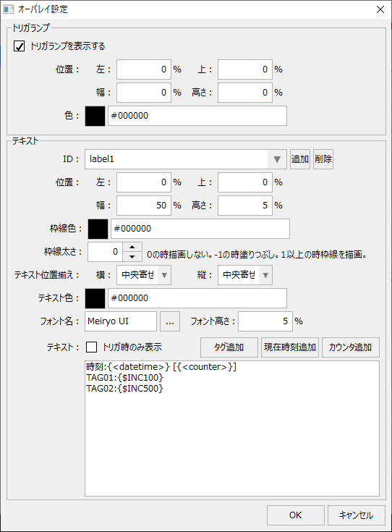Click the 枠線色 color swatch
The width and height of the screenshot is (392, 532).
click(x=98, y=229)
